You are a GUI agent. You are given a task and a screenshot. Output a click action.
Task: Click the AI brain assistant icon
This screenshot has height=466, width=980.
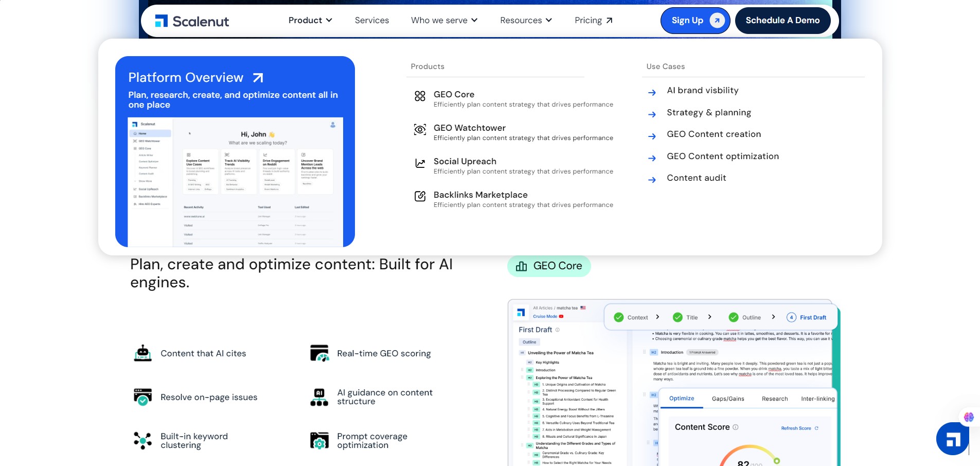pos(969,417)
